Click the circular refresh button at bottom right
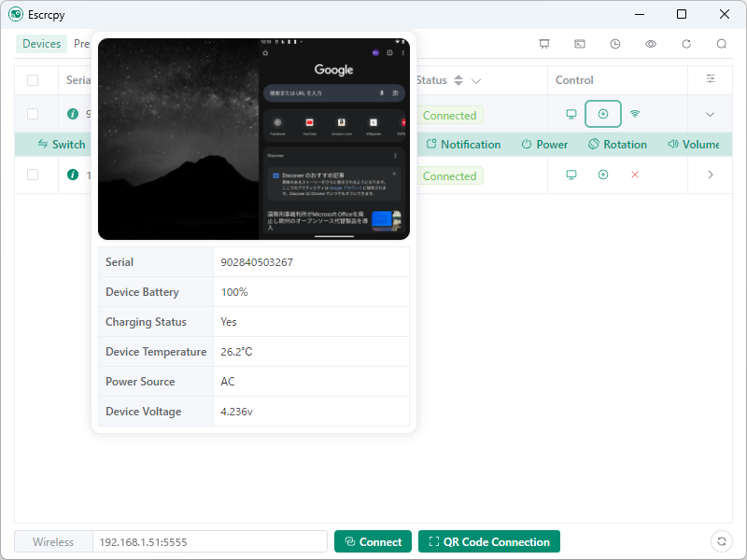 (721, 541)
